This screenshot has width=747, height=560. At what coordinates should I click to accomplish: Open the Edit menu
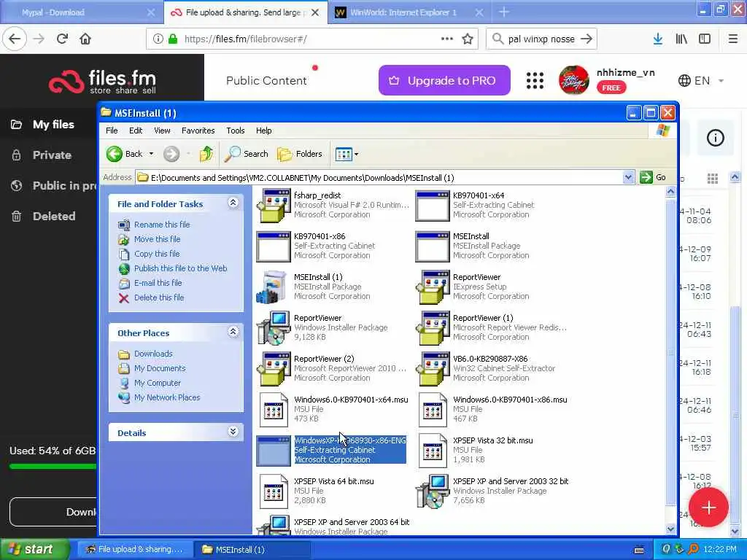(x=136, y=131)
